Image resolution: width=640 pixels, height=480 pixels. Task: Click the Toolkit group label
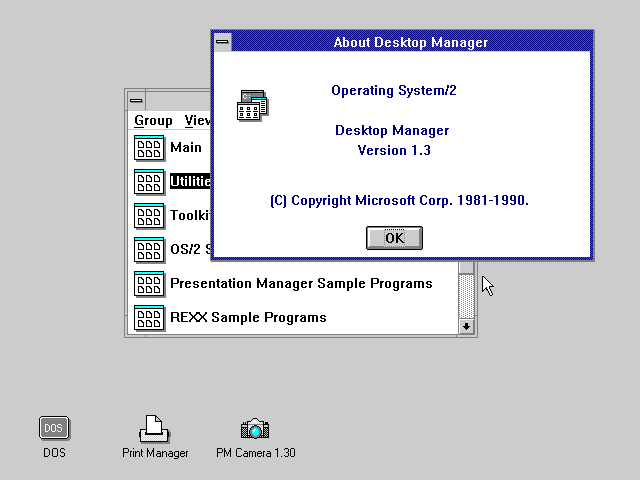(x=190, y=215)
